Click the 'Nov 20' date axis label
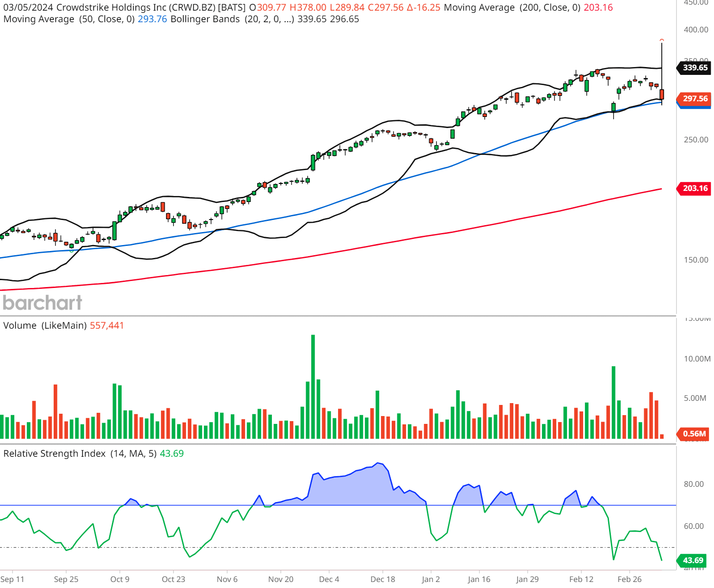This screenshot has height=588, width=714. point(281,579)
